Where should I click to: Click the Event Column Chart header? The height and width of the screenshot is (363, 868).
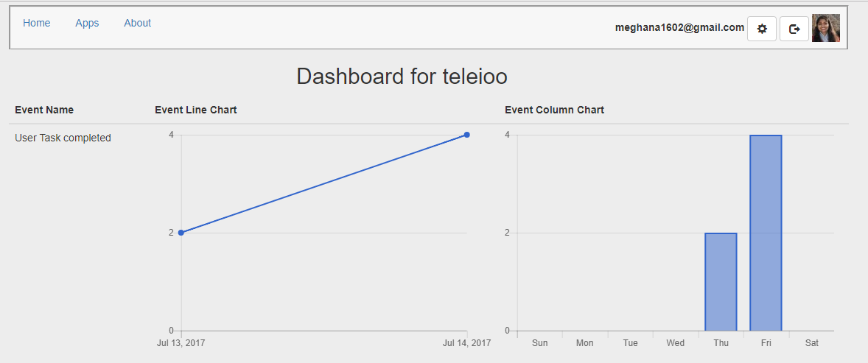pyautogui.click(x=554, y=110)
